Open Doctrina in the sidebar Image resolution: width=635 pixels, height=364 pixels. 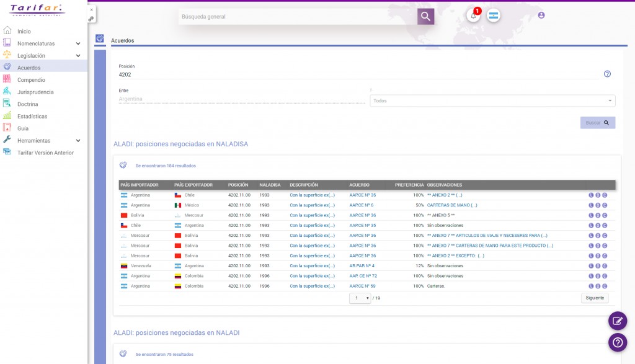point(27,104)
